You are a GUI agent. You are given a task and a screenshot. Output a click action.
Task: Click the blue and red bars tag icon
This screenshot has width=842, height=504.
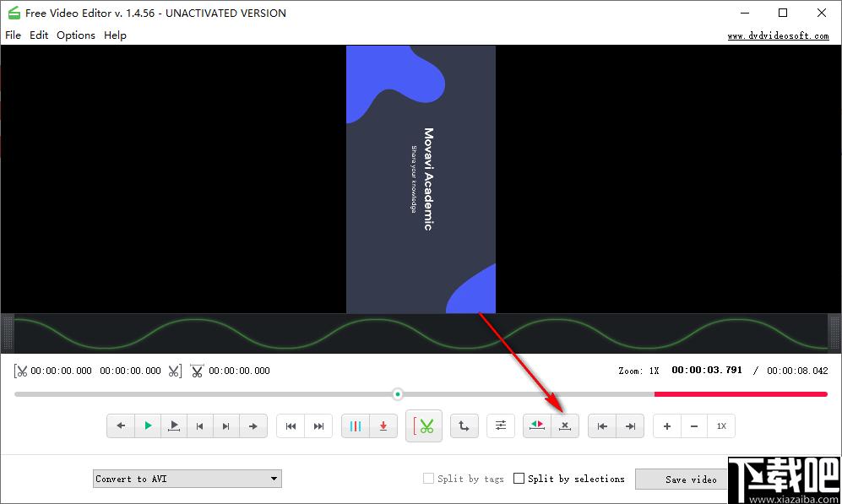(356, 426)
